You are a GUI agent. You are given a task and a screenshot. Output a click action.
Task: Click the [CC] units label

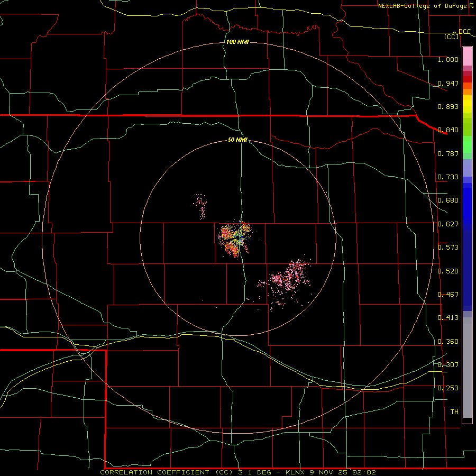452,36
